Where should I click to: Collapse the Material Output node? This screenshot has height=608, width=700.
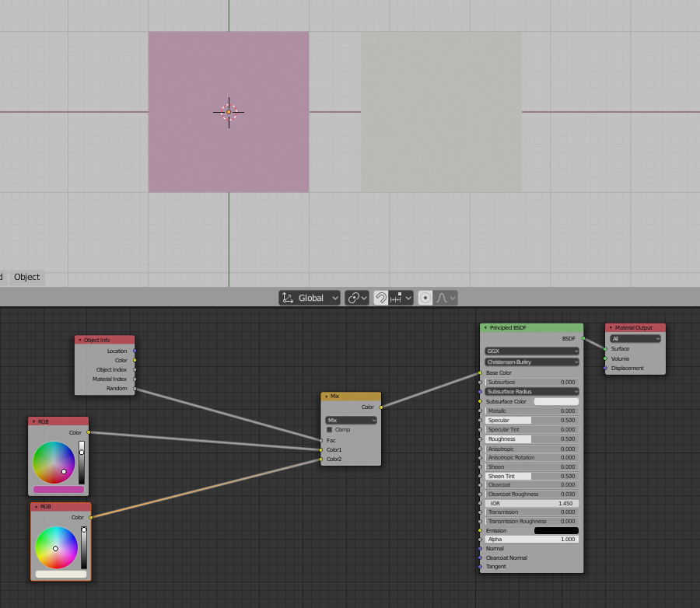611,328
